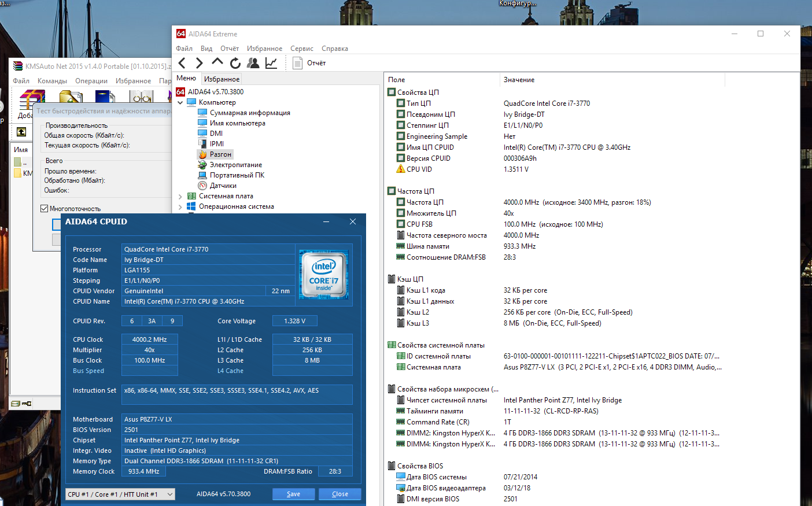Screen dimensions: 812x506
Task: Click the Отчёт report button in the AIDA64 toolbar
Action: coord(309,63)
